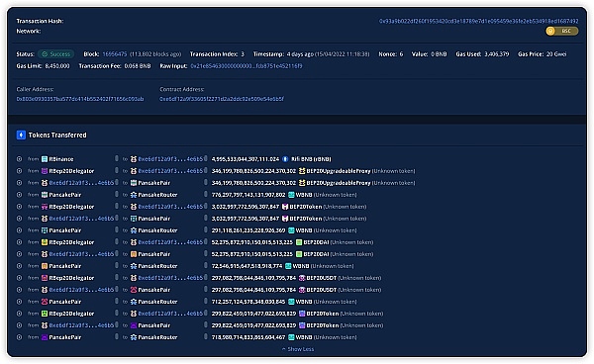Click the Rifi BNB (rBNB) token icon

tap(286, 159)
